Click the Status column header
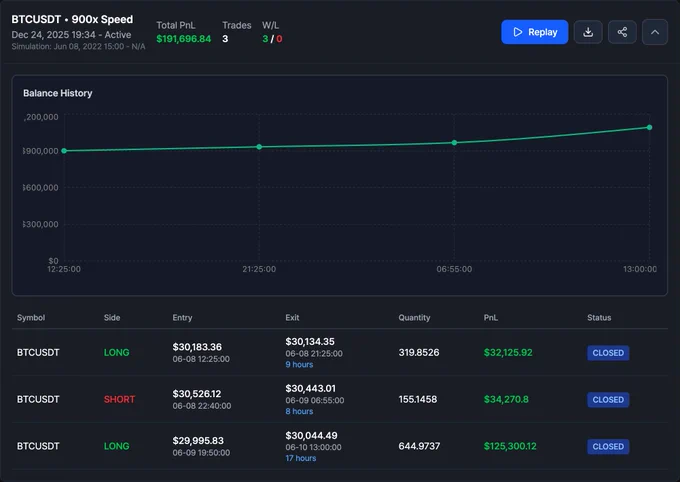680x482 pixels. [x=599, y=318]
